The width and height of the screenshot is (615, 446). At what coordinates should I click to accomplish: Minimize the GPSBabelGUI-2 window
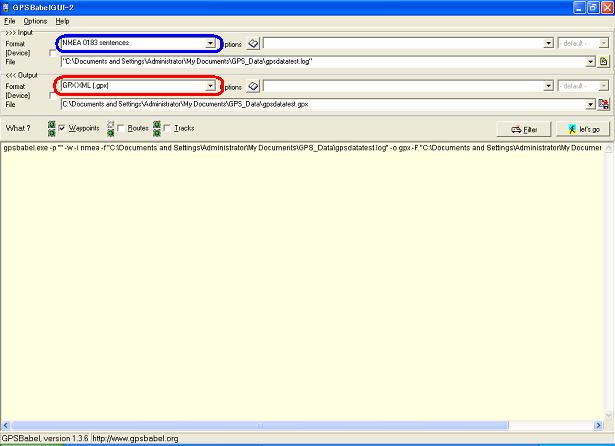[x=579, y=7]
